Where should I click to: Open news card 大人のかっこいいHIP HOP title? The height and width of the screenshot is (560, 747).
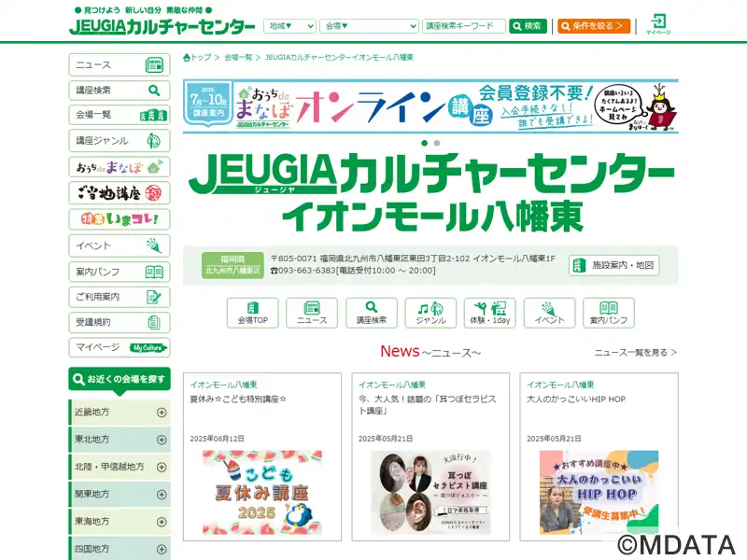(576, 399)
